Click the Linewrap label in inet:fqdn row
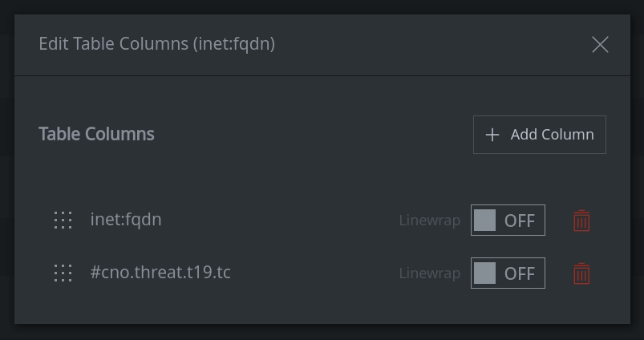Screen dimensions: 644x340 coord(430,221)
